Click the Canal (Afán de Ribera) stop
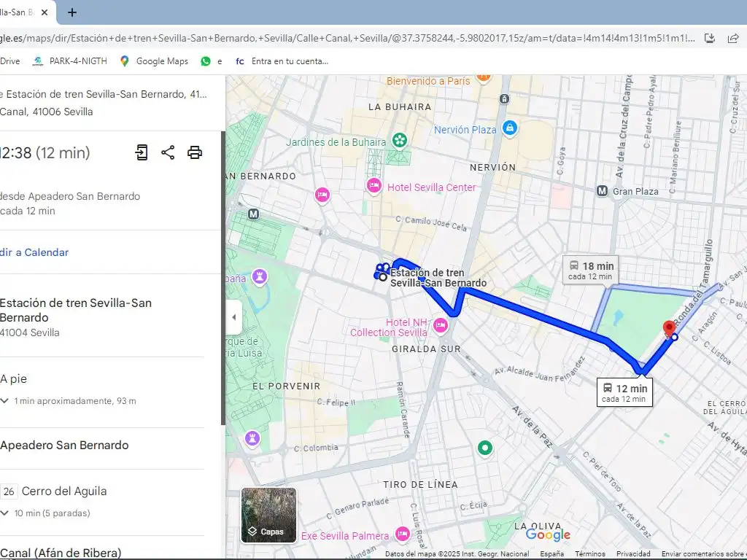The image size is (747, 560). tap(61, 553)
